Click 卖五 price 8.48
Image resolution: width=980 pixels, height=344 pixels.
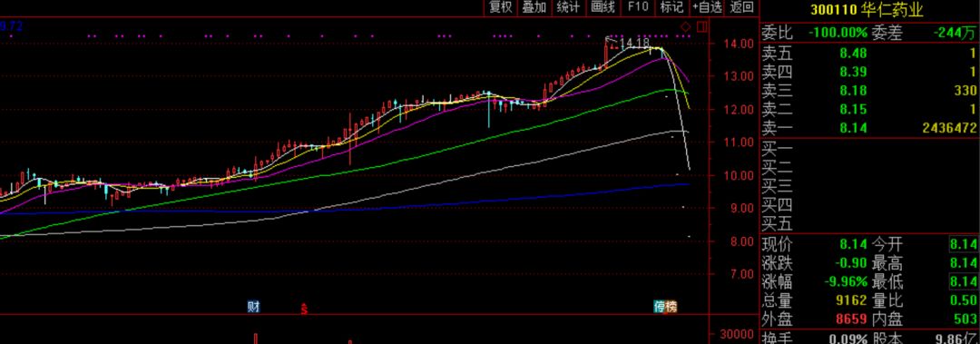tap(853, 54)
